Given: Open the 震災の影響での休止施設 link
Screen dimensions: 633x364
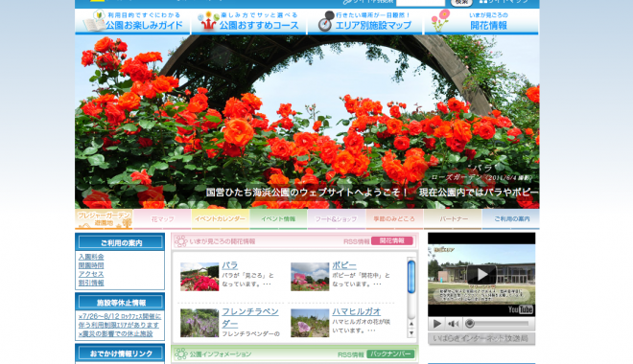Looking at the screenshot, I should [x=116, y=333].
